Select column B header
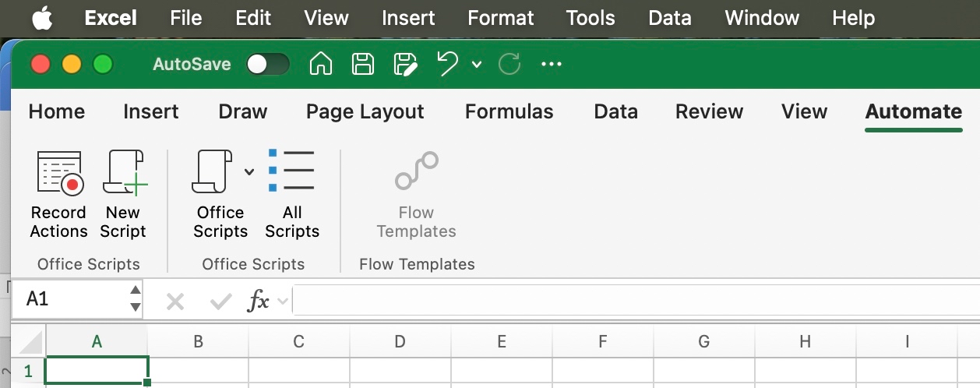980x388 pixels. coord(198,341)
